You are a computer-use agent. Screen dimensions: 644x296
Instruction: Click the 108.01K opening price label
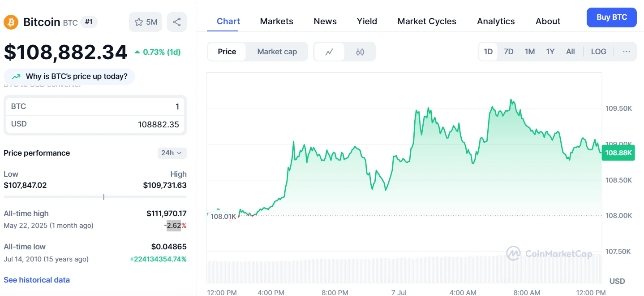click(223, 217)
